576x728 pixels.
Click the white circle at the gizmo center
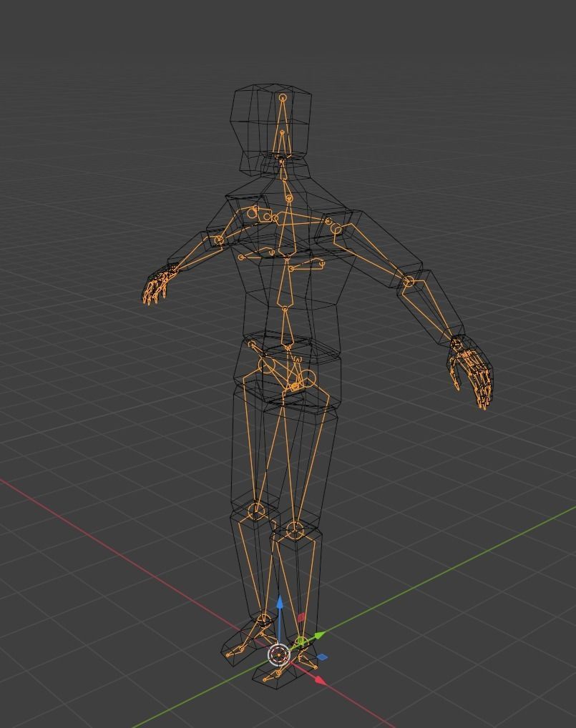tap(279, 655)
